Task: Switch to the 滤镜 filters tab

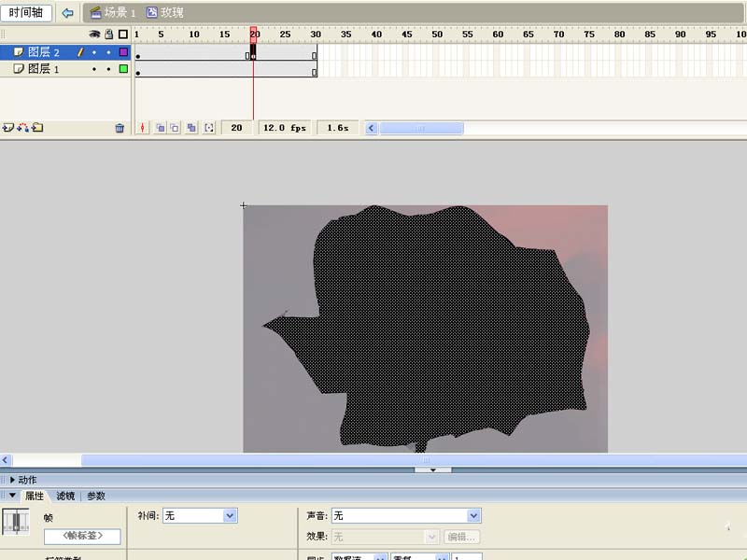Action: point(65,496)
